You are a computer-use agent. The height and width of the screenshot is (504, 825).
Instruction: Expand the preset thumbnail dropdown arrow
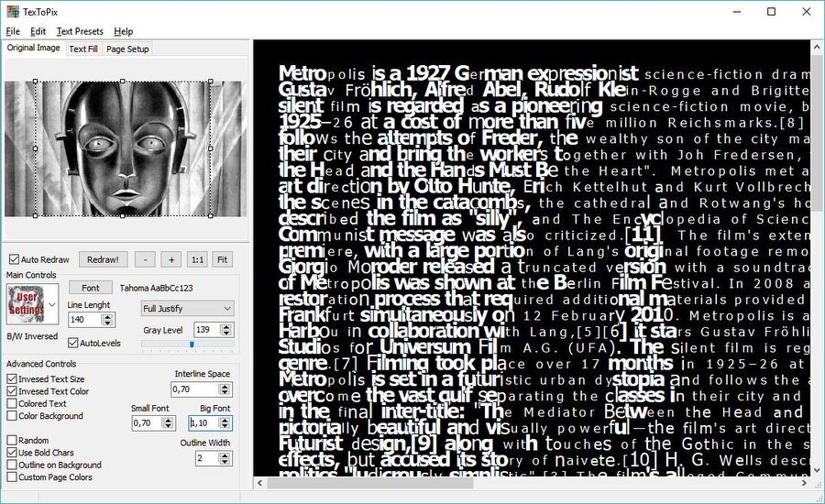(52, 304)
